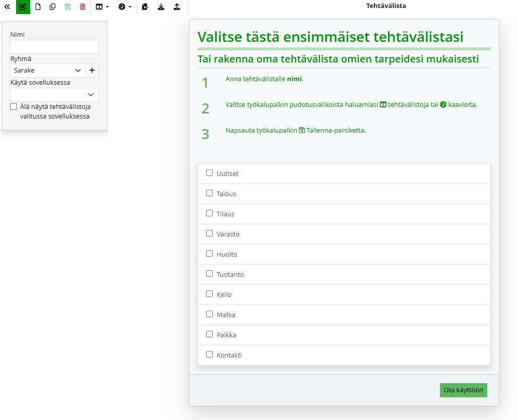Screen dimensions: 517x420
Task: Create a new task list with the blank page icon
Action: pos(38,7)
